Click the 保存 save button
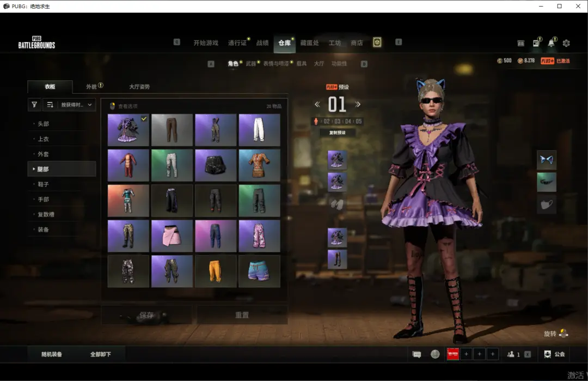 pos(146,315)
